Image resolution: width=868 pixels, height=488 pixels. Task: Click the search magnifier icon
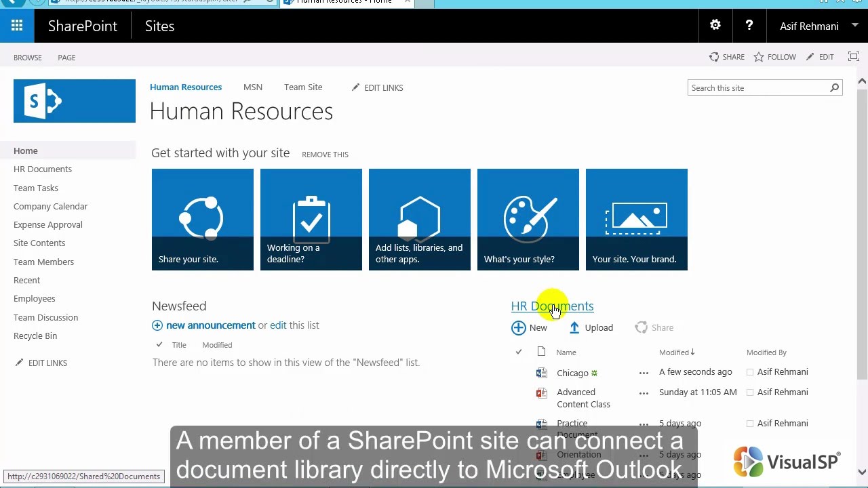coord(835,87)
